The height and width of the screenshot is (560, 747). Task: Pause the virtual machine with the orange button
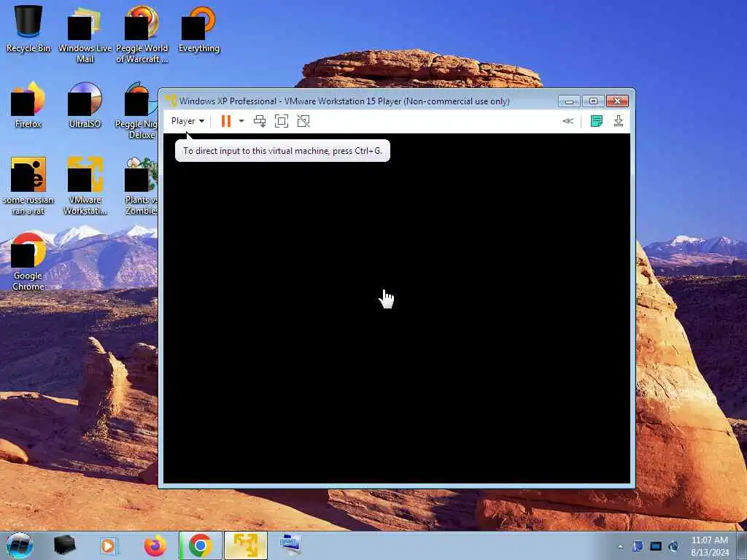[226, 121]
